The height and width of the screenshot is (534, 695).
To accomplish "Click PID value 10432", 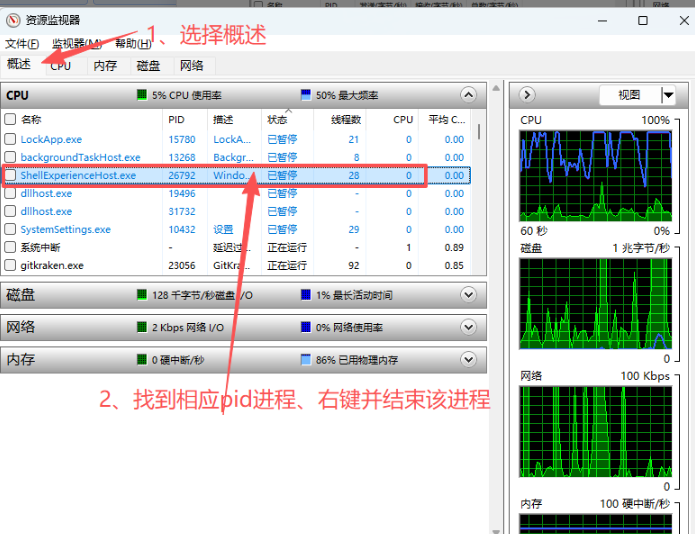I will coord(182,229).
